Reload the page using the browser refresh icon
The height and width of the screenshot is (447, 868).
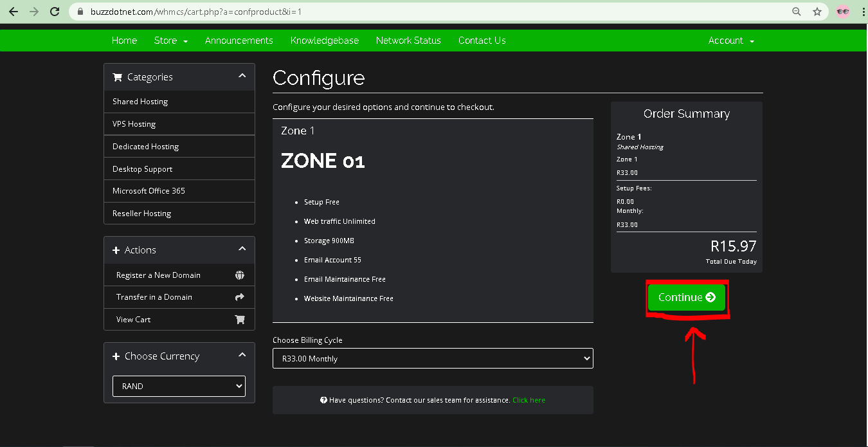click(x=55, y=12)
